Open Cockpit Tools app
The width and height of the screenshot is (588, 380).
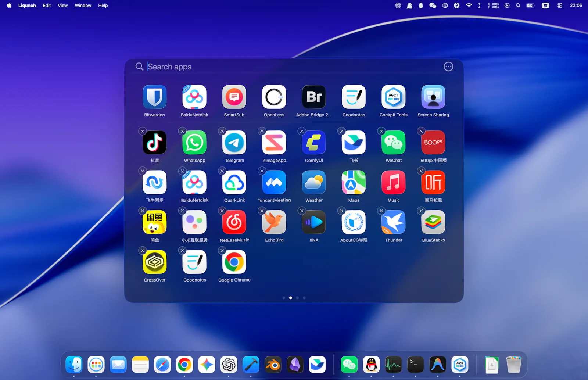[394, 97]
